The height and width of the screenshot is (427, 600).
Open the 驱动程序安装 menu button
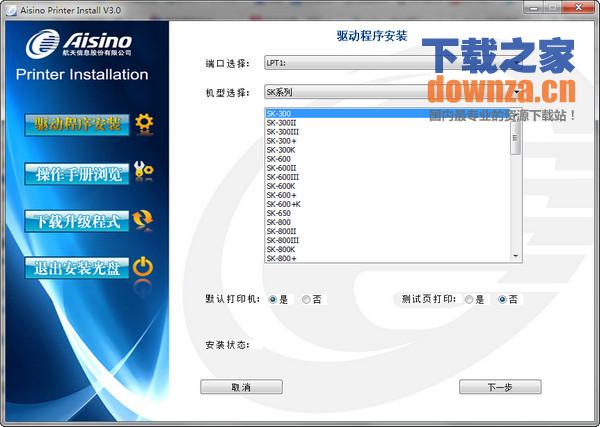point(77,124)
